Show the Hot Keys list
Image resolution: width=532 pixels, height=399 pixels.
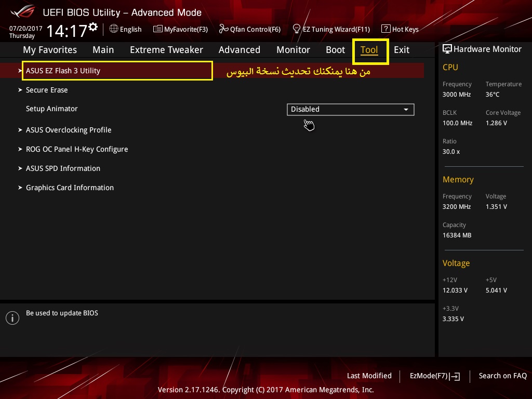(405, 29)
